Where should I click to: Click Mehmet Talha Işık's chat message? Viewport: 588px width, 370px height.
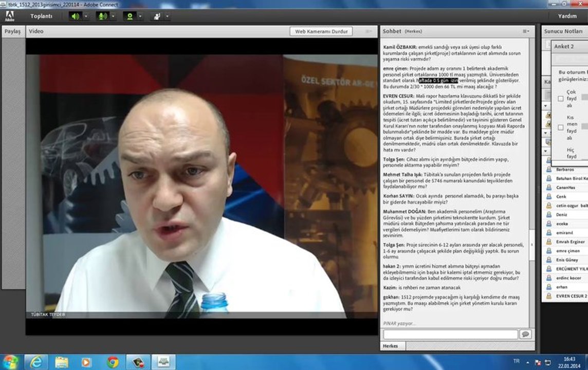click(448, 180)
